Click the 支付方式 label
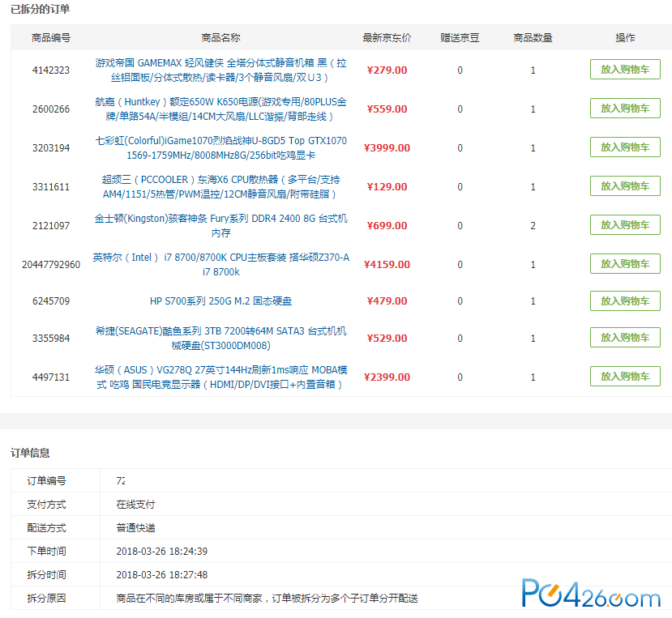The height and width of the screenshot is (618, 672). click(46, 505)
